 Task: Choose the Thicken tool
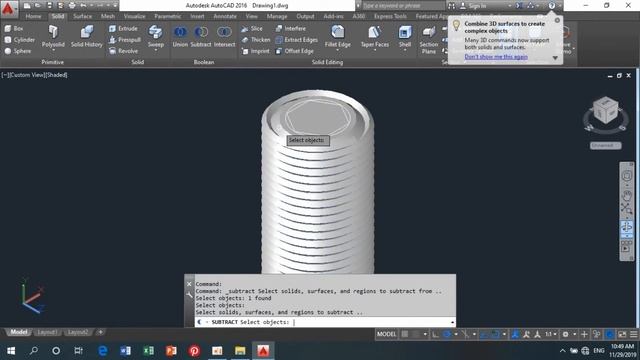coord(256,40)
